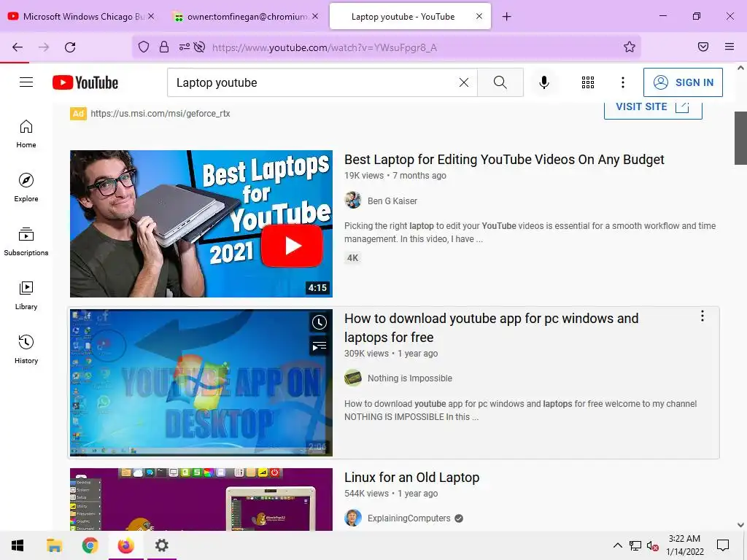The height and width of the screenshot is (560, 747).
Task: Open File Explorer from the taskbar
Action: 54,545
